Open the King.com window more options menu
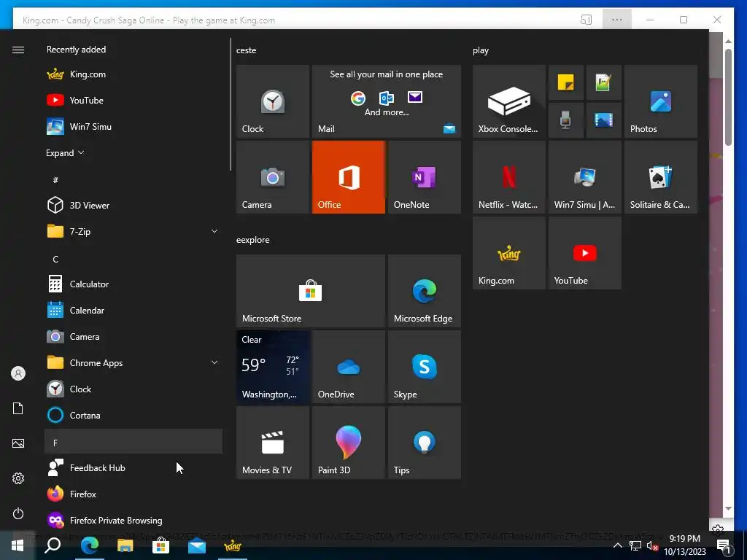747x560 pixels. pos(617,20)
